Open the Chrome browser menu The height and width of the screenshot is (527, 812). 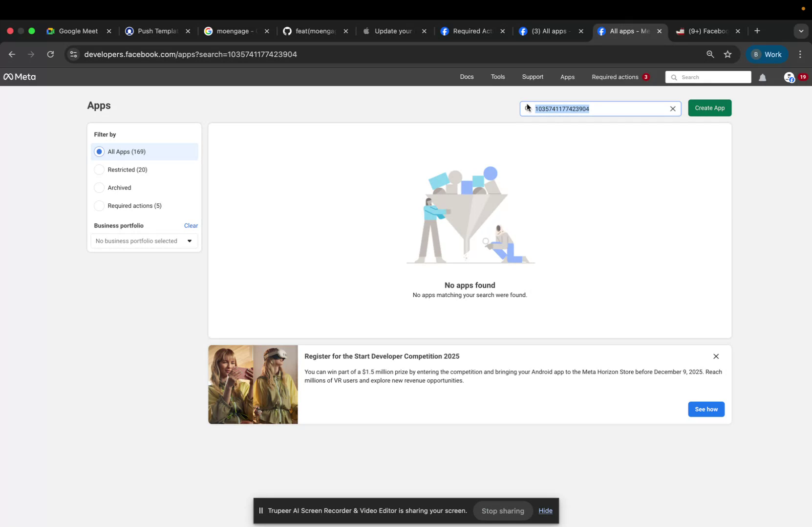pyautogui.click(x=800, y=54)
